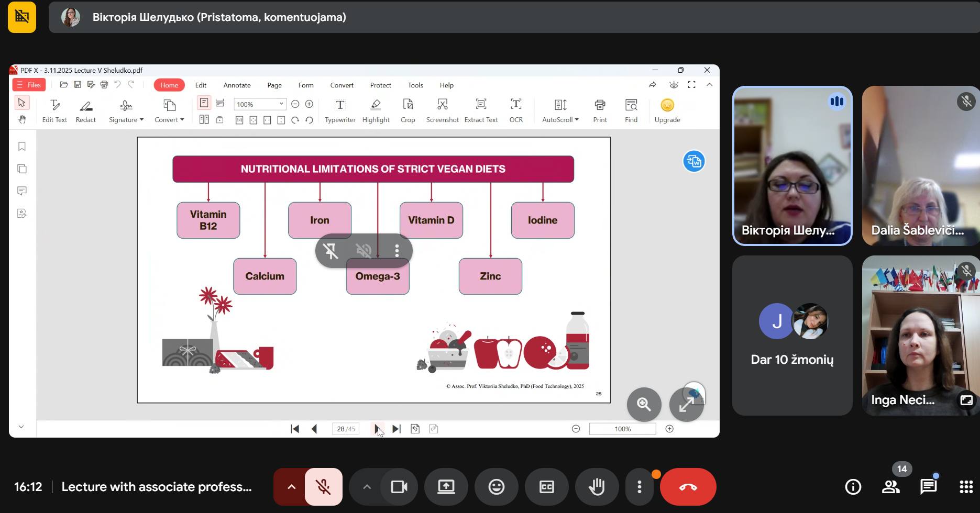Screen dimensions: 980x513
Task: Open the 'Dar 10 žmonių' participants tile
Action: click(792, 336)
